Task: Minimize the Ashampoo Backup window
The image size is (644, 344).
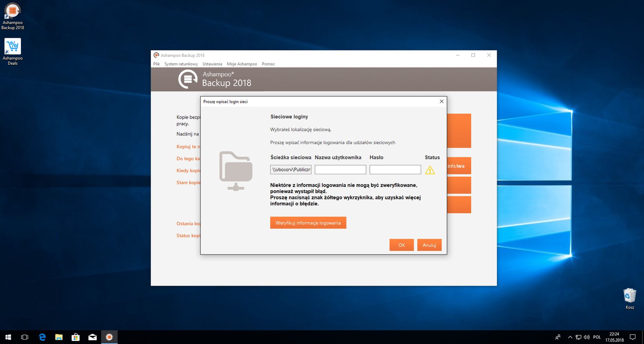Action: coord(458,55)
